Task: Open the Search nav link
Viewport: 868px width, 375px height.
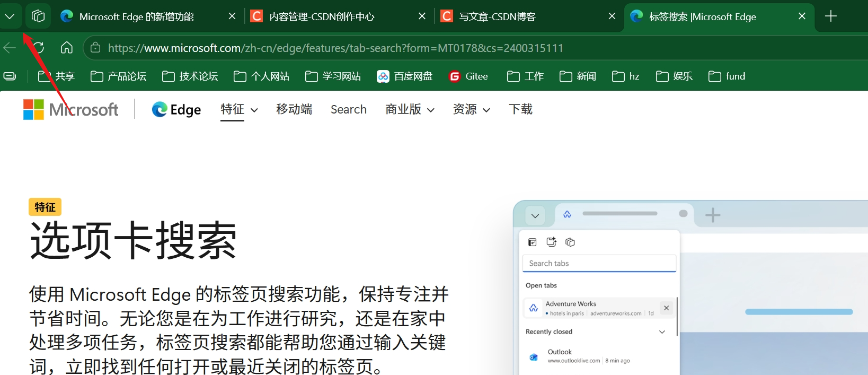Action: [x=348, y=109]
